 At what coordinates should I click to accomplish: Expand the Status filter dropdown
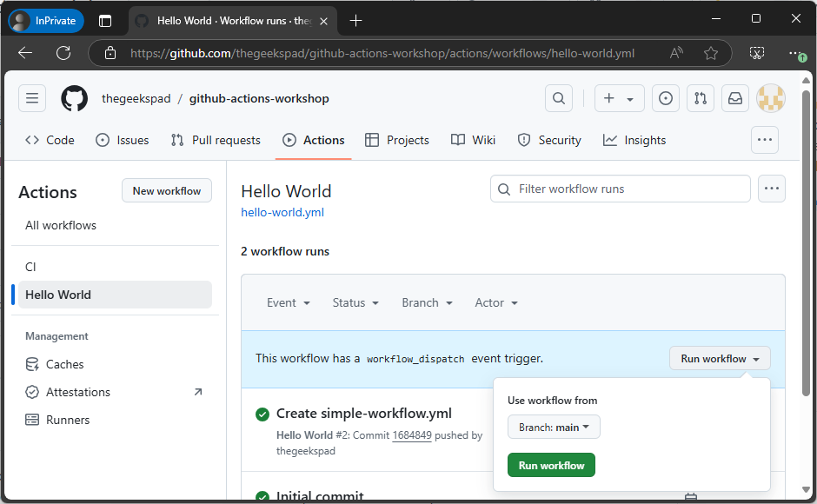(x=355, y=302)
